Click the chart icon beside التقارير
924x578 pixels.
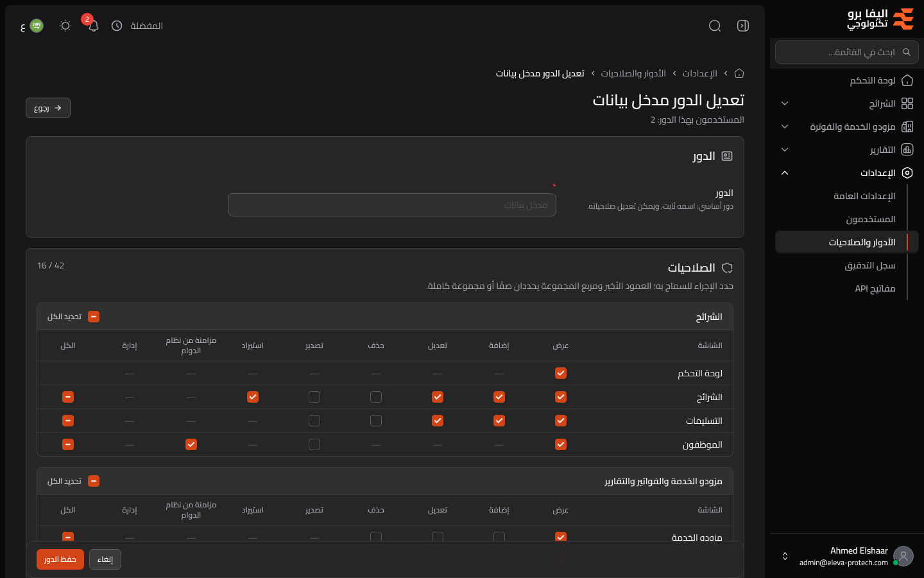907,150
